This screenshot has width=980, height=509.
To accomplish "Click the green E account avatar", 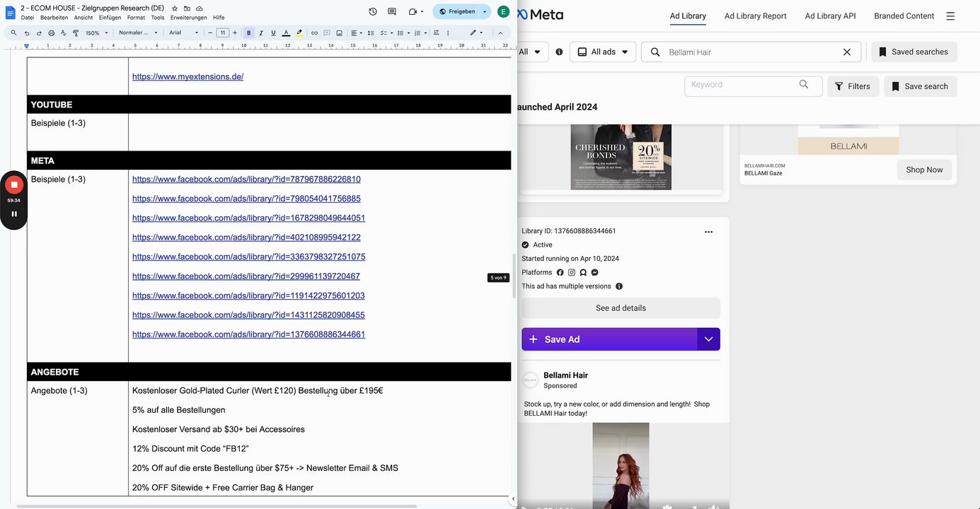I will point(503,11).
